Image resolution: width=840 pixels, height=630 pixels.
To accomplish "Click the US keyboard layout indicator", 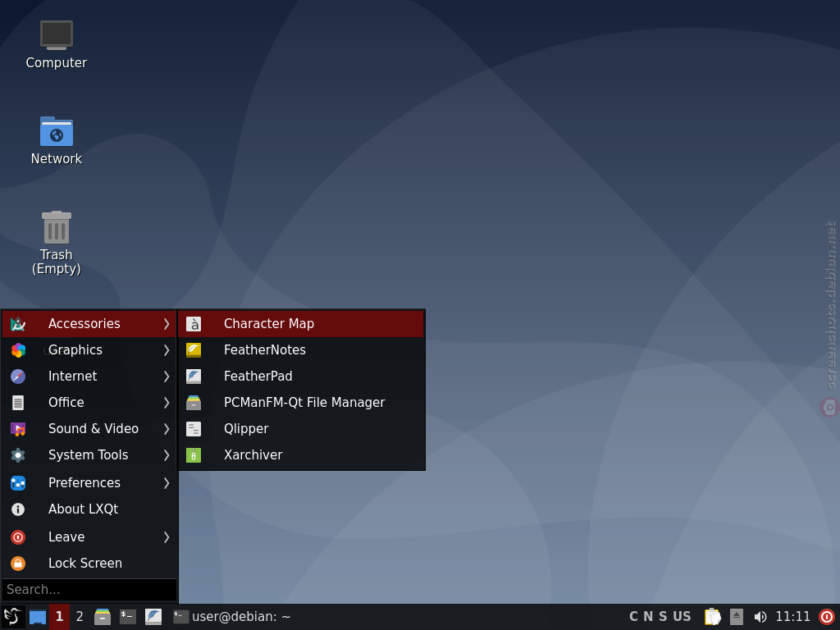I will [682, 617].
